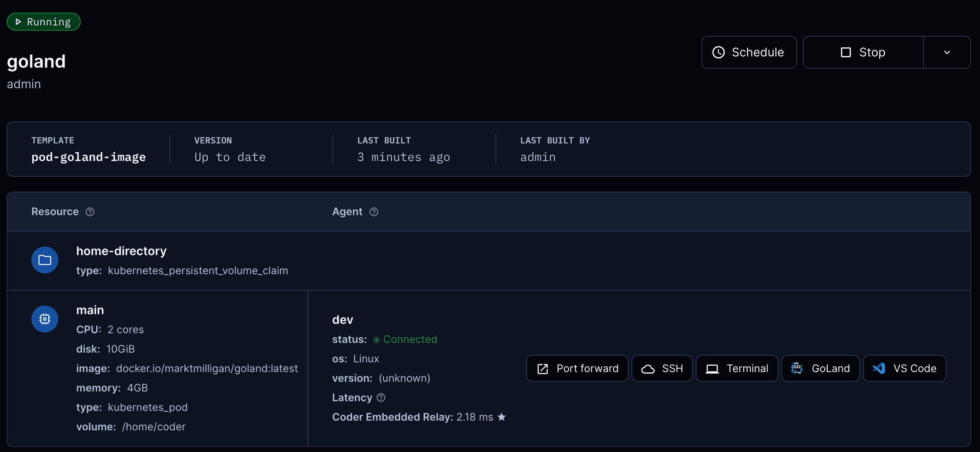Open Port forward for dev agent
This screenshot has height=452, width=980.
(x=577, y=368)
